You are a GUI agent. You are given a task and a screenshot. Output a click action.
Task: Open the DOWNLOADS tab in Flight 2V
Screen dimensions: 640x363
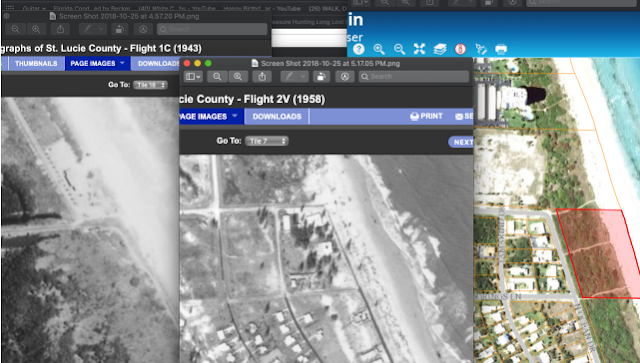pyautogui.click(x=277, y=116)
